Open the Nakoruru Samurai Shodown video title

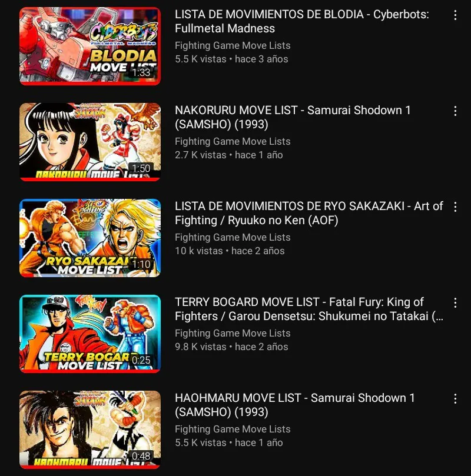coord(293,117)
